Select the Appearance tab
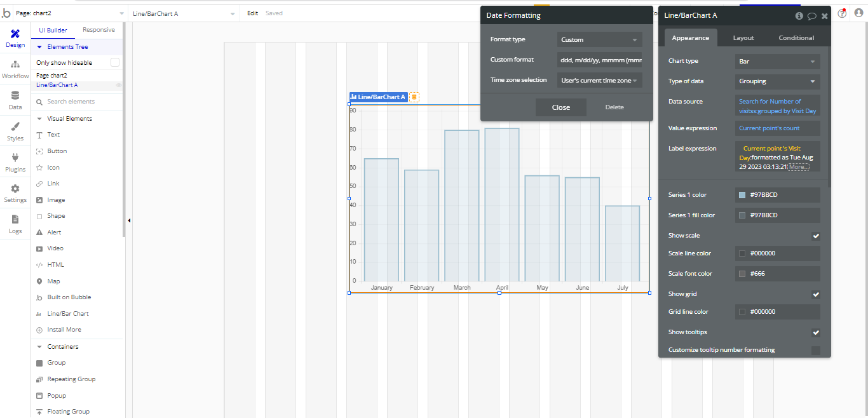The height and width of the screenshot is (418, 868). click(x=691, y=37)
